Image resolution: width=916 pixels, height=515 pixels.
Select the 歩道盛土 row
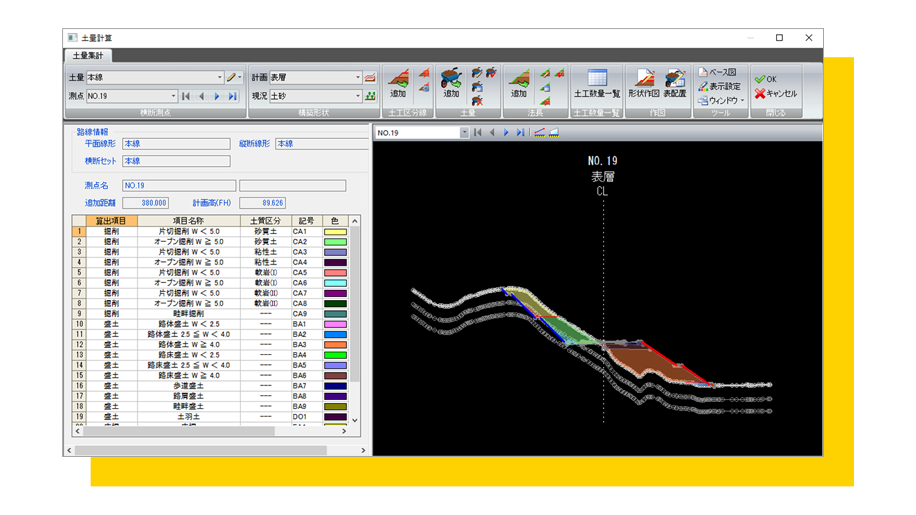pyautogui.click(x=211, y=386)
